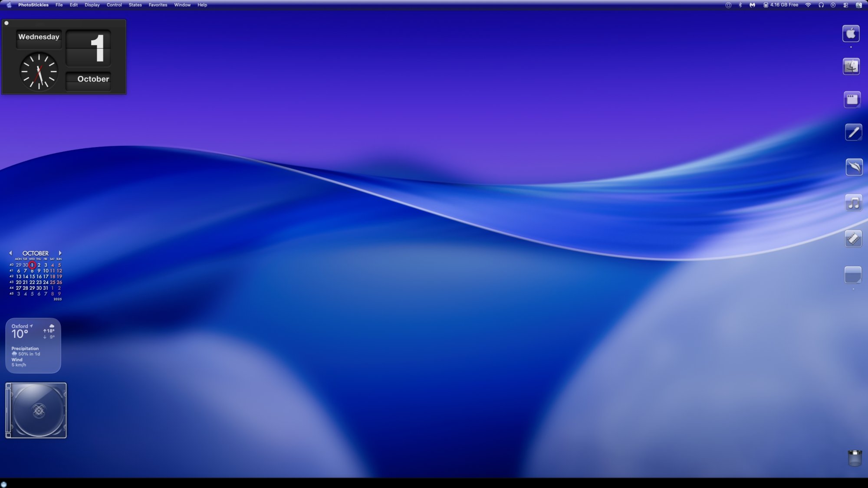Click the Oxford weather widget
The image size is (868, 488).
[33, 345]
